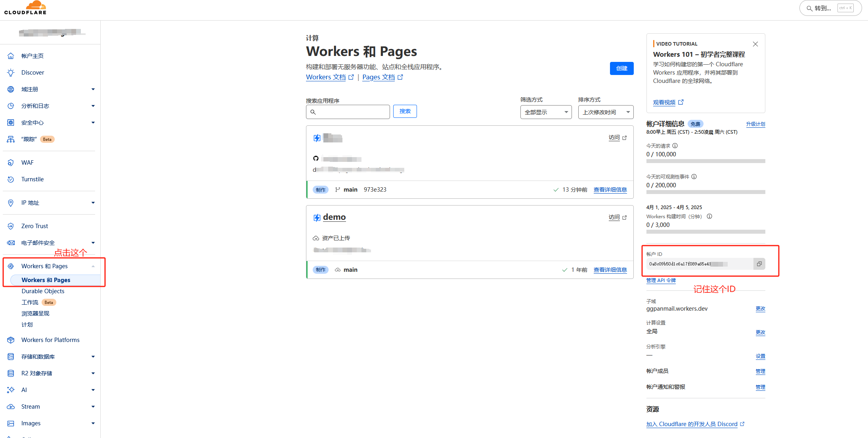Screen dimensions: 868x438
Task: Collapse the Workers 和 Pages sidebar group
Action: coord(93,266)
